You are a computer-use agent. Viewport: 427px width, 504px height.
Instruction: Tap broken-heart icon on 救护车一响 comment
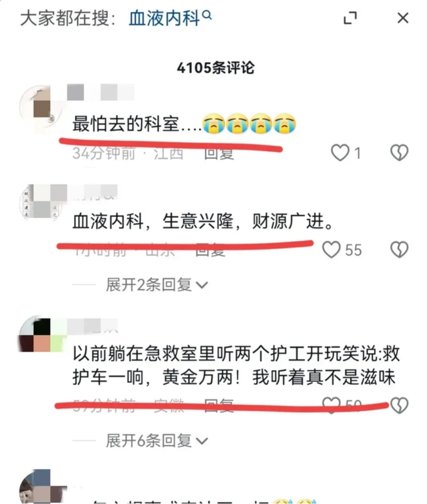coord(399,405)
